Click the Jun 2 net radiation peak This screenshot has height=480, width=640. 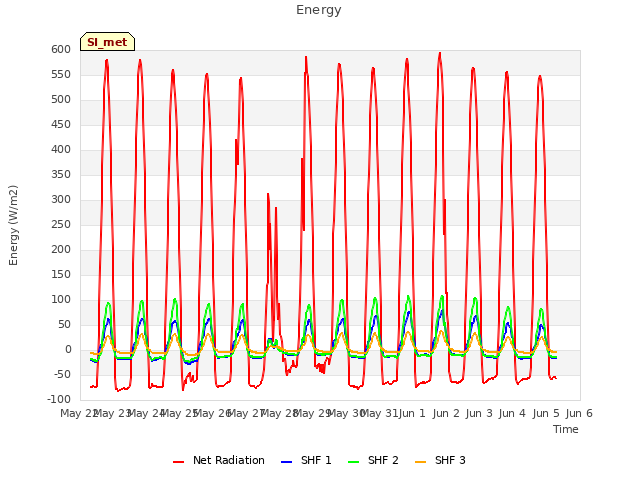click(x=440, y=53)
